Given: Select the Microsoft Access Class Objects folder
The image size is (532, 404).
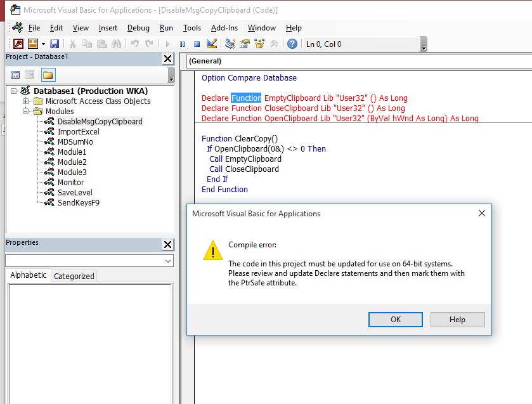Looking at the screenshot, I should coord(98,101).
